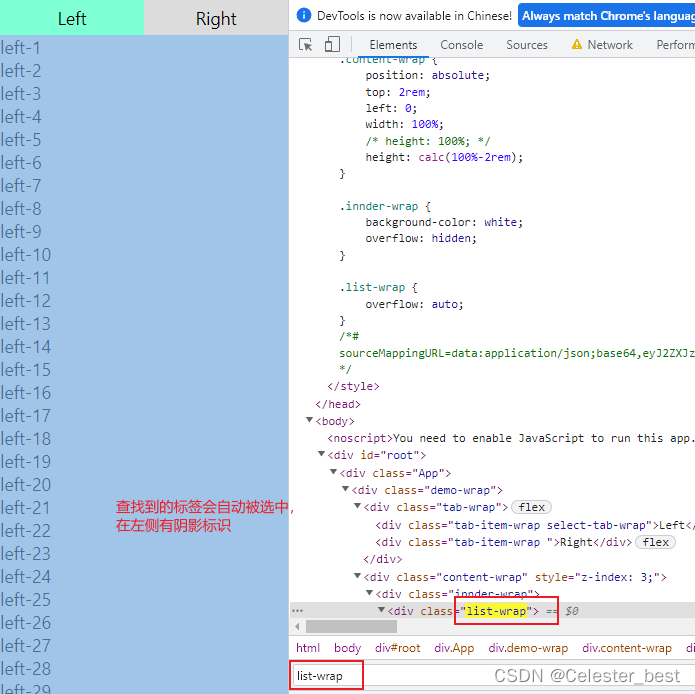
Task: Open the Elements tab
Action: (393, 45)
